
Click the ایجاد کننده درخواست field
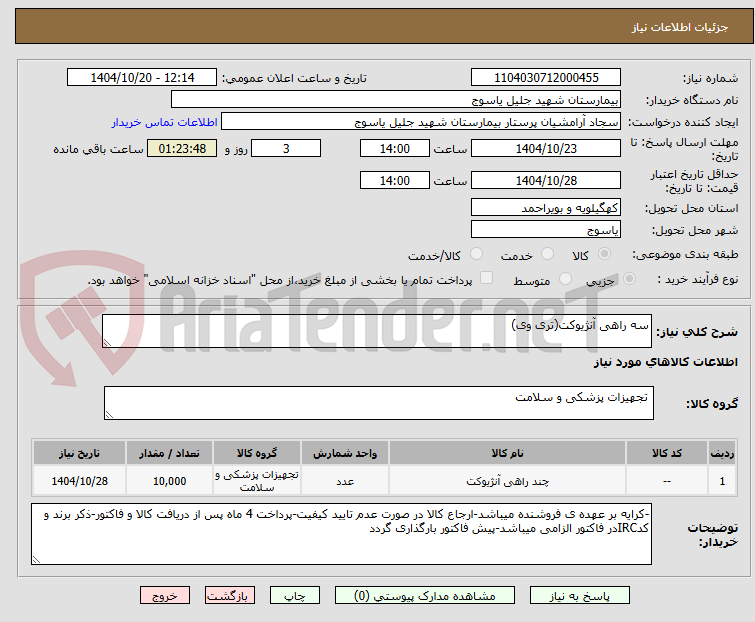[421, 122]
